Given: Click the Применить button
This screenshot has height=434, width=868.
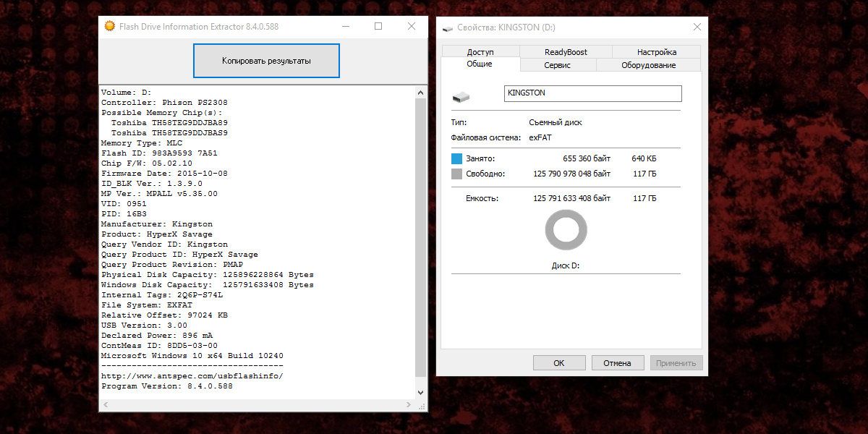Looking at the screenshot, I should 676,363.
